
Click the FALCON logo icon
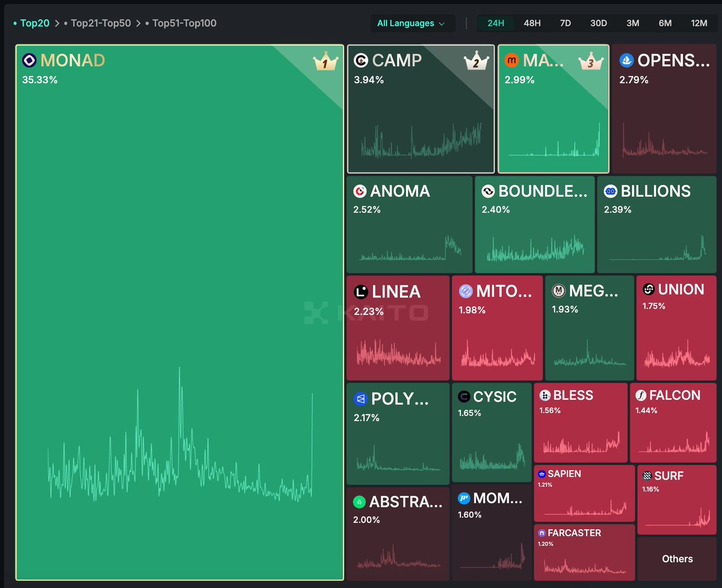[641, 395]
